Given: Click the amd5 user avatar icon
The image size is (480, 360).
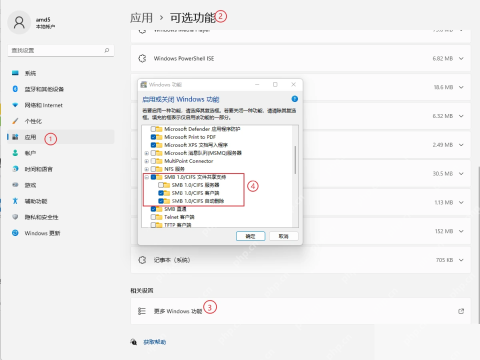Looking at the screenshot, I should (19, 23).
